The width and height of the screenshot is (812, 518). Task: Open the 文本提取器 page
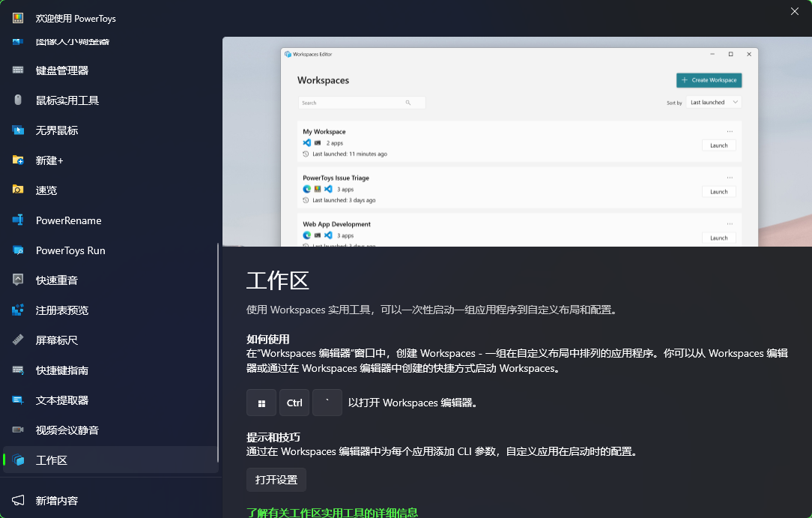[x=111, y=400]
